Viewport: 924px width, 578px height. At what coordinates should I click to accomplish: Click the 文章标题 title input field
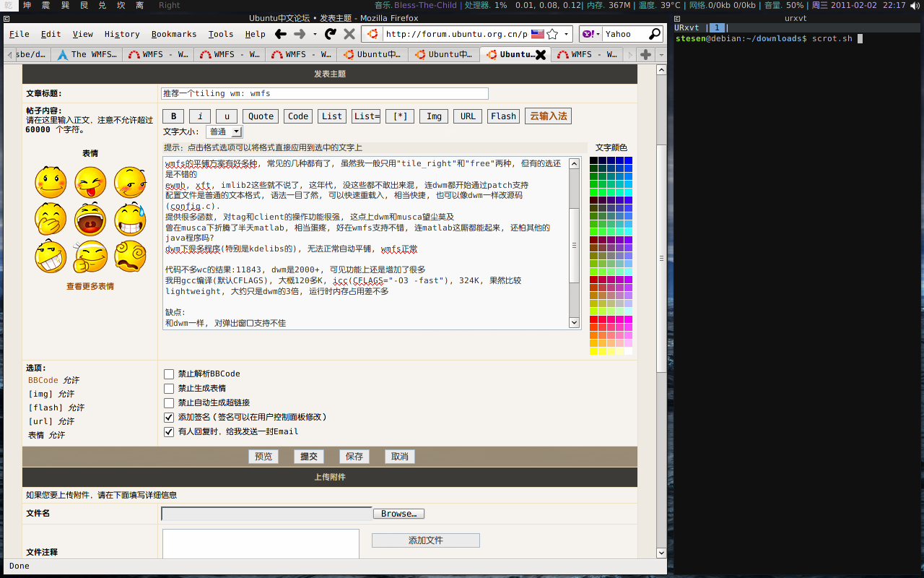[x=325, y=94]
